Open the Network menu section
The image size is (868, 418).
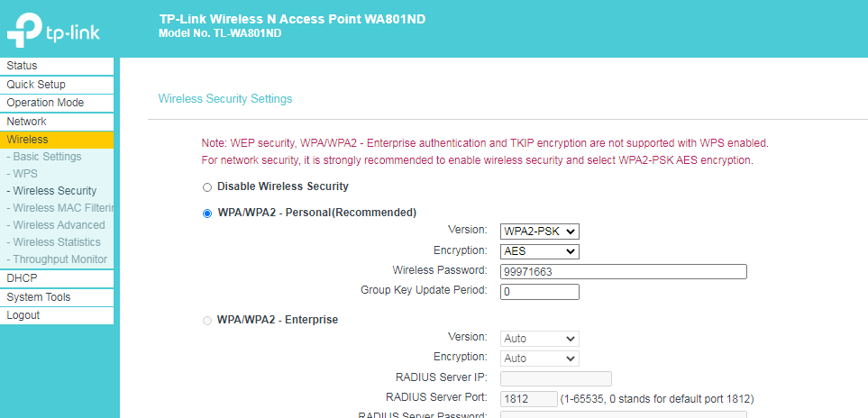coord(57,122)
